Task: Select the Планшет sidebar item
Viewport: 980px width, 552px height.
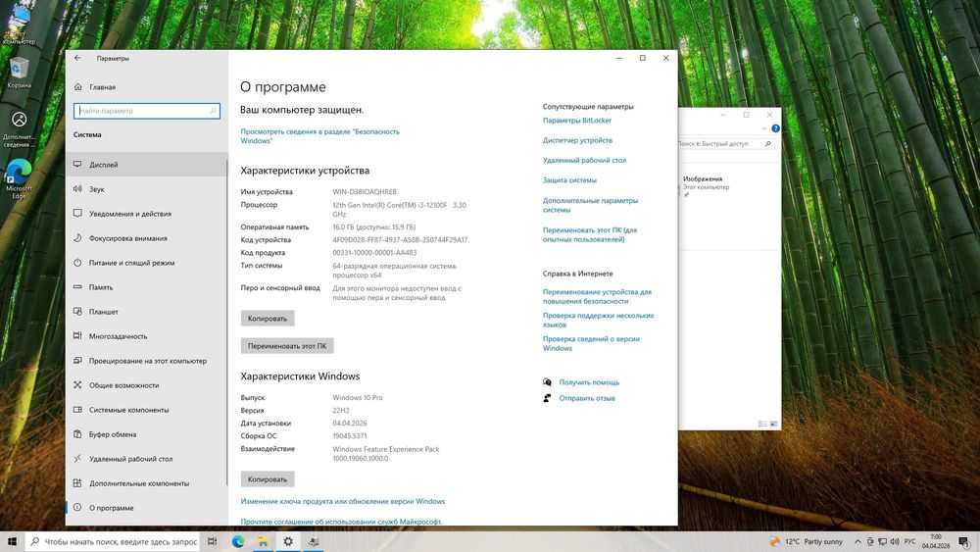Action: tap(146, 312)
